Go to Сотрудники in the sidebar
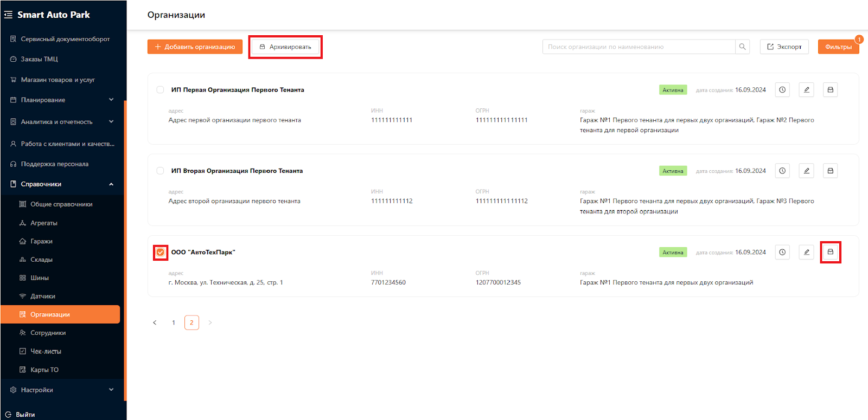 [x=48, y=333]
